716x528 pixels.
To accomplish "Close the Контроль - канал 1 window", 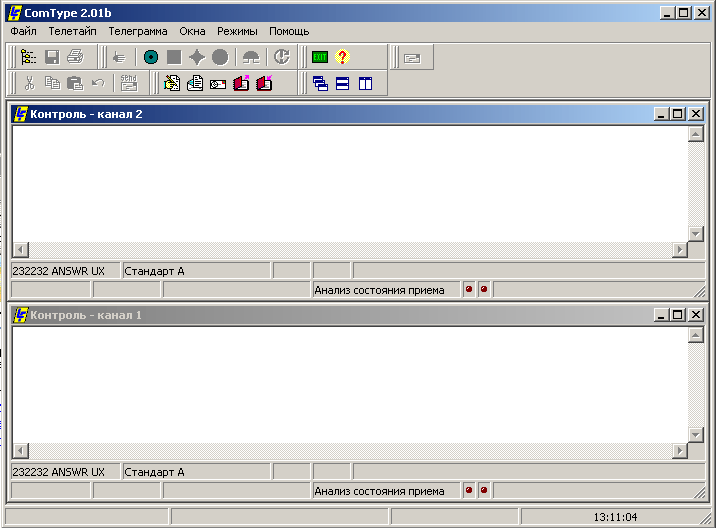I will tap(695, 315).
